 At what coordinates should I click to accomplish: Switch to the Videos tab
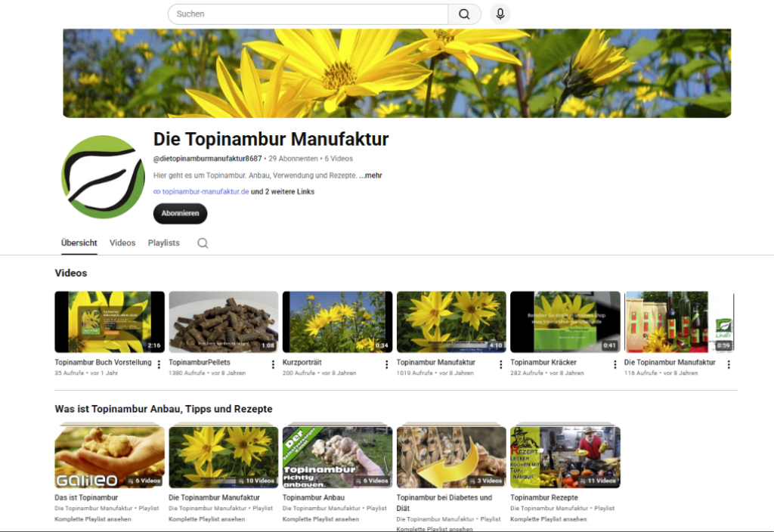pos(122,243)
